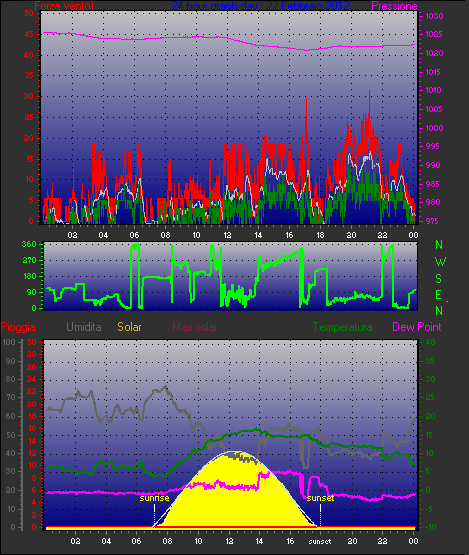469x555 pixels.
Task: Click the 'S' compass letter
Action: pos(439,279)
